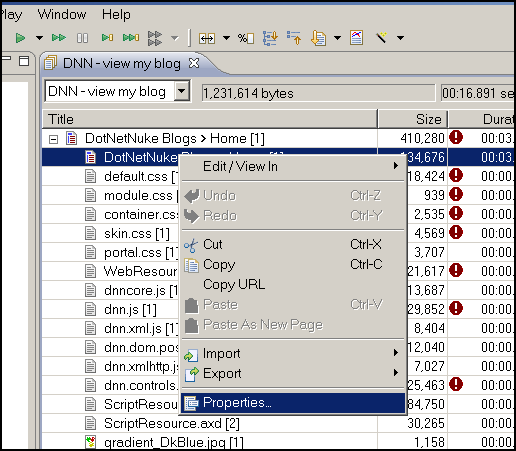Collapse the DotNetNuke Blogs > Home tree node
Image resolution: width=516 pixels, height=451 pixels.
(53, 139)
